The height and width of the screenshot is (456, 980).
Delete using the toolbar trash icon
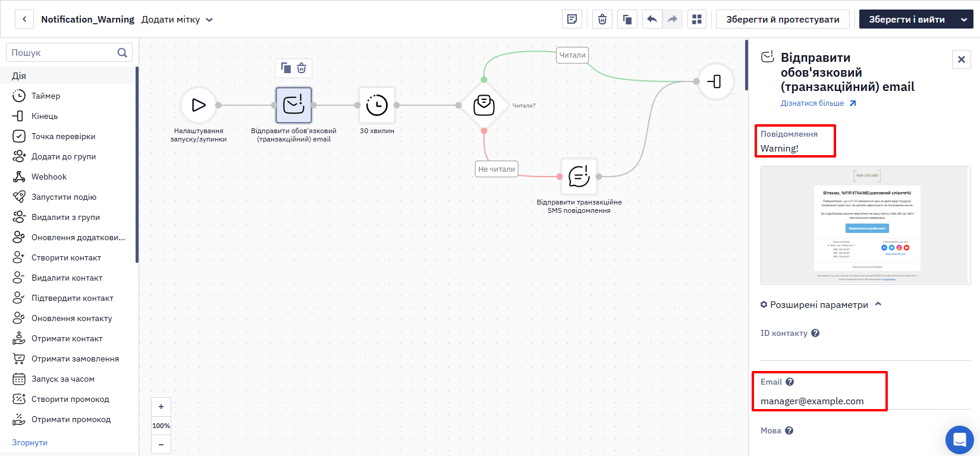(x=602, y=19)
